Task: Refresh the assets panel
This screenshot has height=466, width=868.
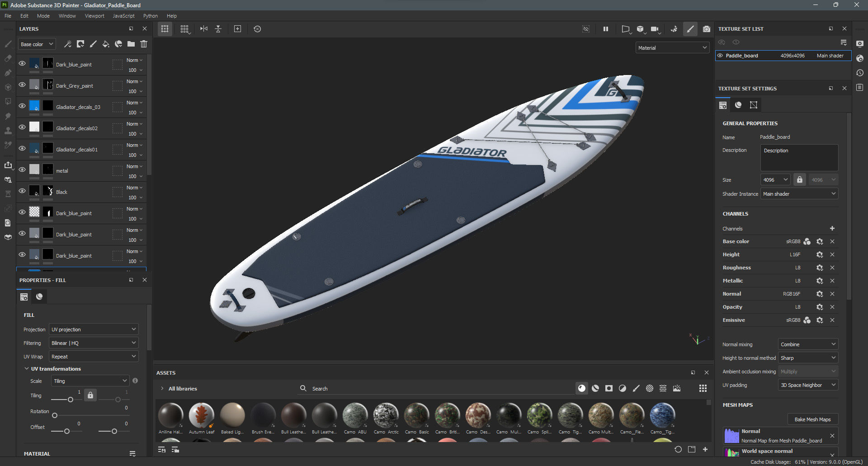Action: tap(678, 449)
